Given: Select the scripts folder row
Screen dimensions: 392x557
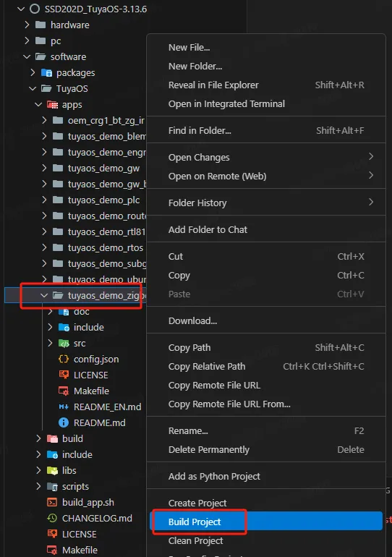Looking at the screenshot, I should point(75,486).
